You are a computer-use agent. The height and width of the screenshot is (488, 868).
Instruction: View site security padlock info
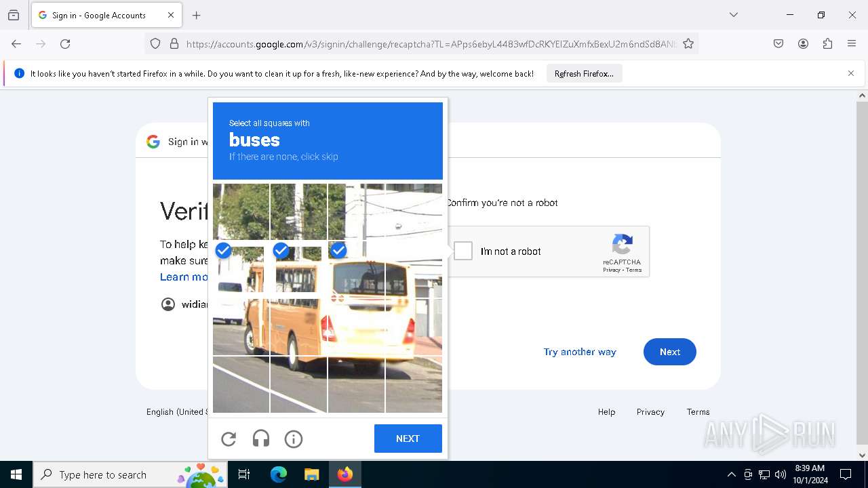(174, 44)
